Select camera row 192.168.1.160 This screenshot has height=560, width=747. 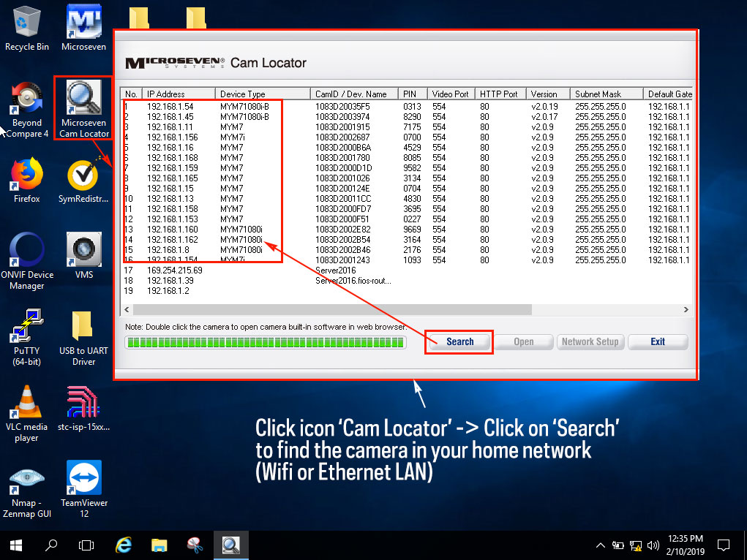pyautogui.click(x=406, y=229)
